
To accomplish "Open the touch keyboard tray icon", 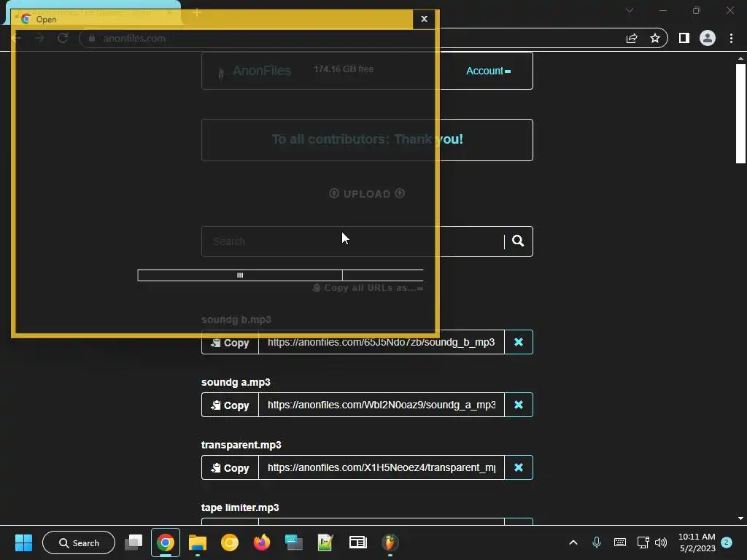I will pos(620,542).
